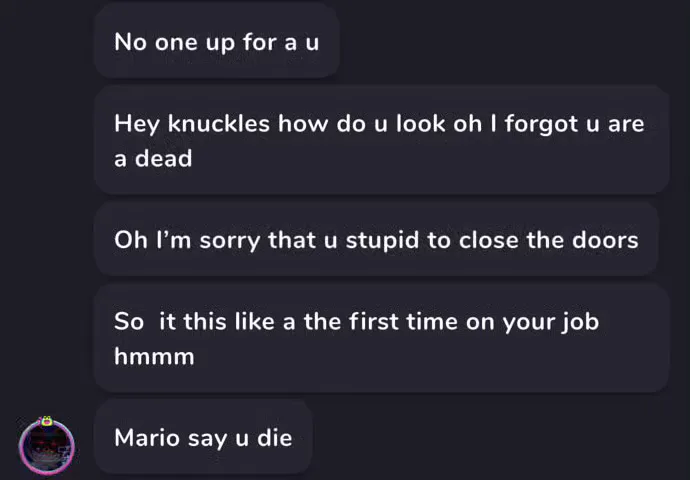Click the "Oh I'm sorry that u stupid" message
Viewport: 690px width, 480px height.
pyautogui.click(x=376, y=240)
